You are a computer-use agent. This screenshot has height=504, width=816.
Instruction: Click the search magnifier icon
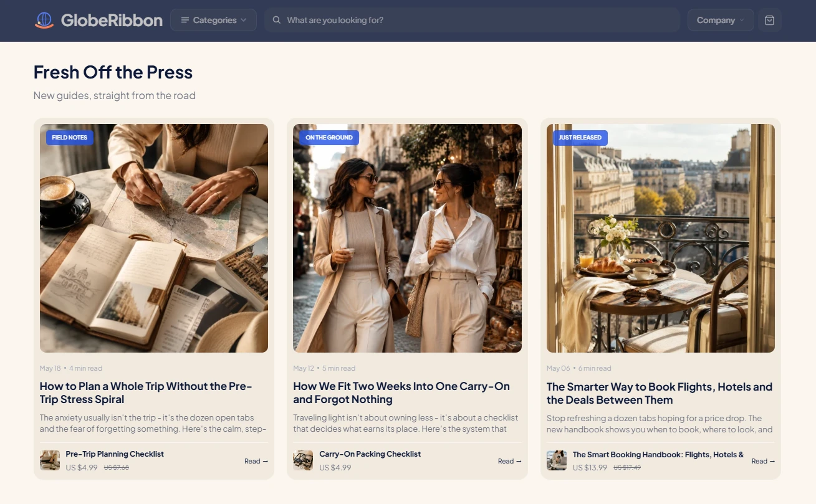click(277, 20)
